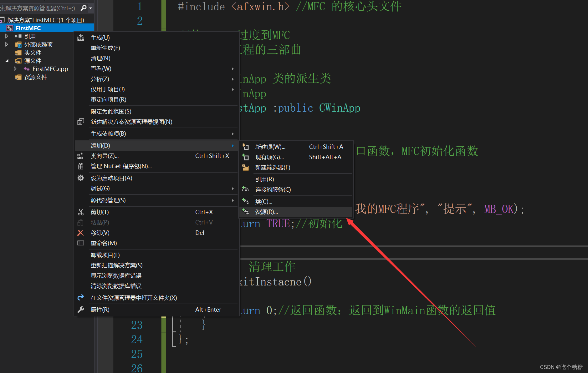Click the Properties wrench icon
The image size is (588, 373).
tap(81, 310)
